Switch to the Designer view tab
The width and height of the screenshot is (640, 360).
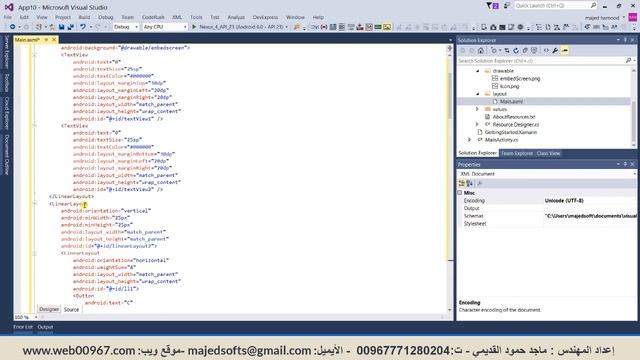[x=49, y=310]
